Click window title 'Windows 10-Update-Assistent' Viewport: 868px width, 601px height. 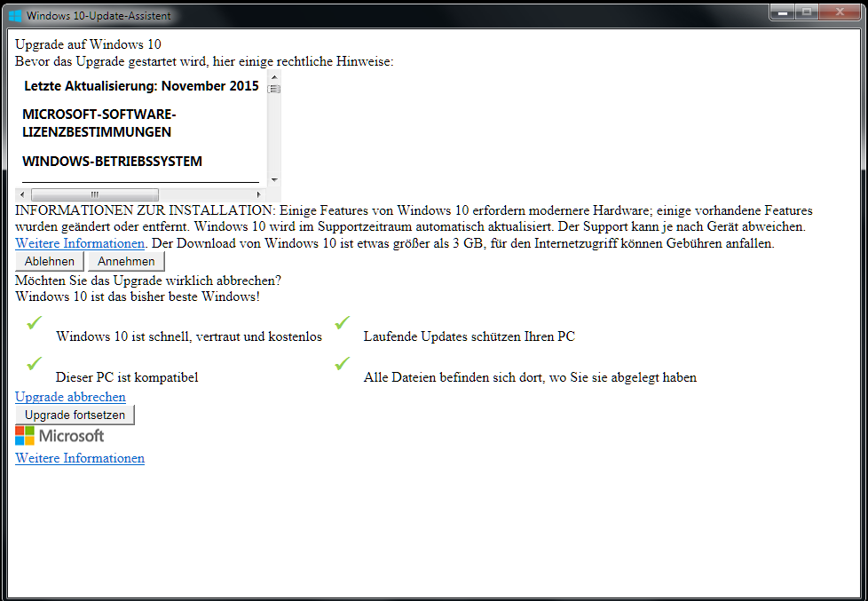(99, 15)
